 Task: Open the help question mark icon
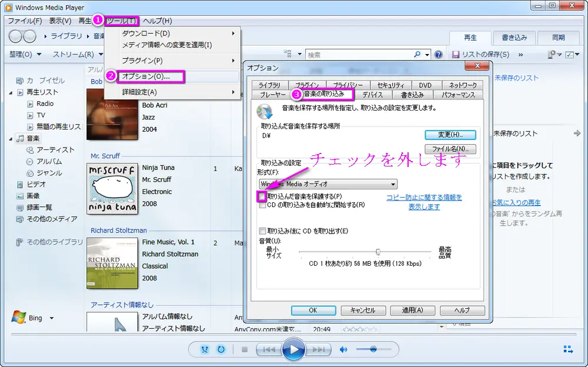coord(438,55)
